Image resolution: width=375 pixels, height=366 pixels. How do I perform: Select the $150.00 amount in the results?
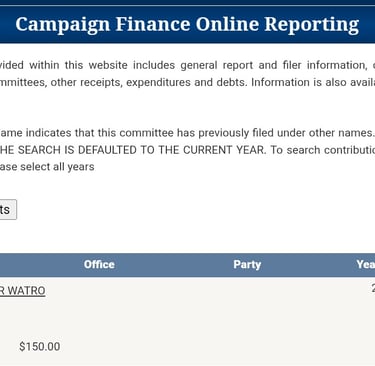(x=40, y=346)
